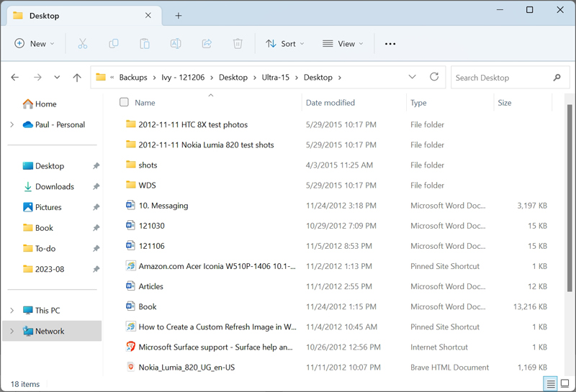This screenshot has height=392, width=576.
Task: Click the Copy icon in toolbar
Action: point(114,44)
